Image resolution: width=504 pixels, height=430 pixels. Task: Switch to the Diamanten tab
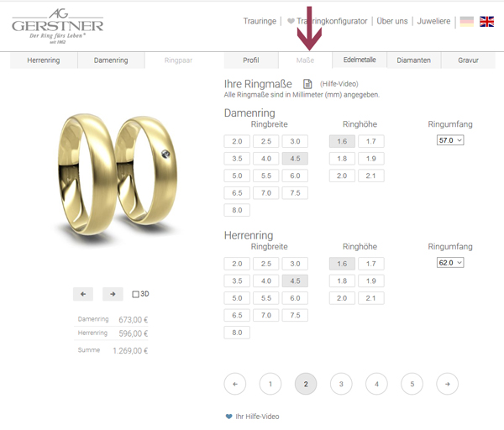coord(413,60)
